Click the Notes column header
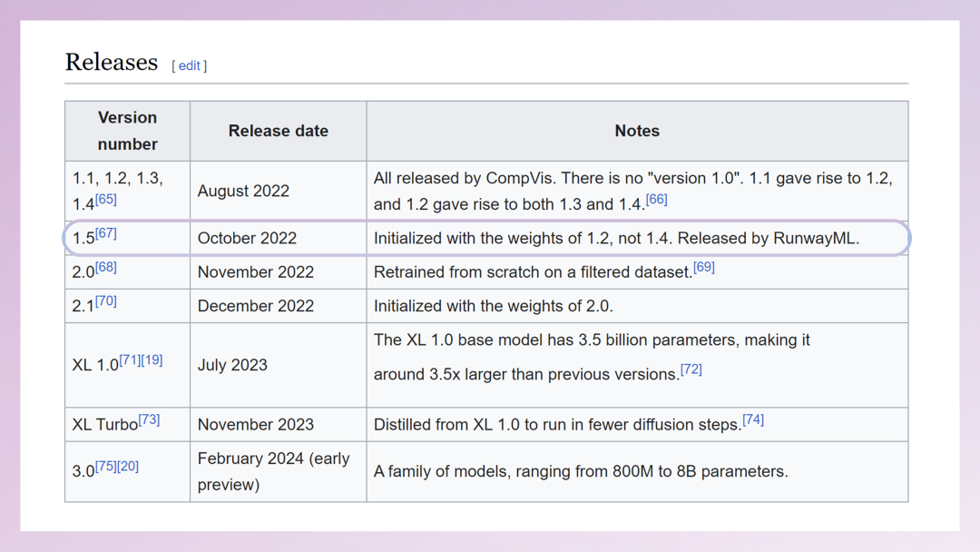This screenshot has height=552, width=980. coord(637,131)
